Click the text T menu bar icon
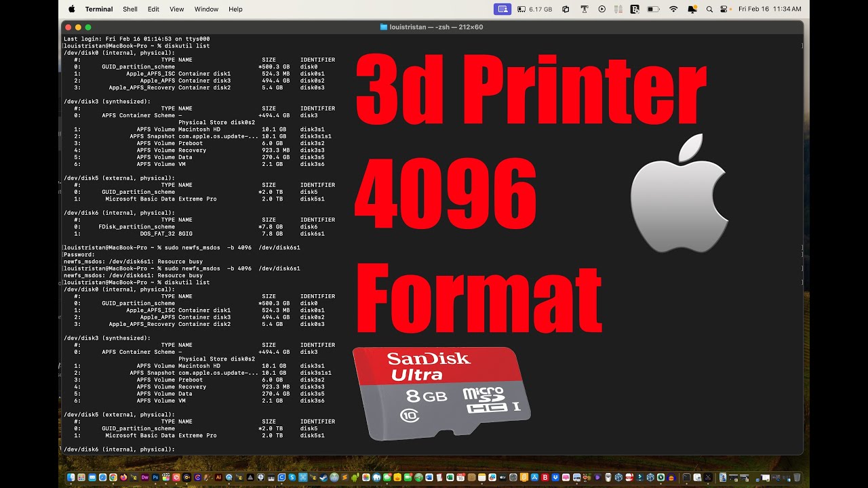Image resolution: width=868 pixels, height=488 pixels. (585, 9)
